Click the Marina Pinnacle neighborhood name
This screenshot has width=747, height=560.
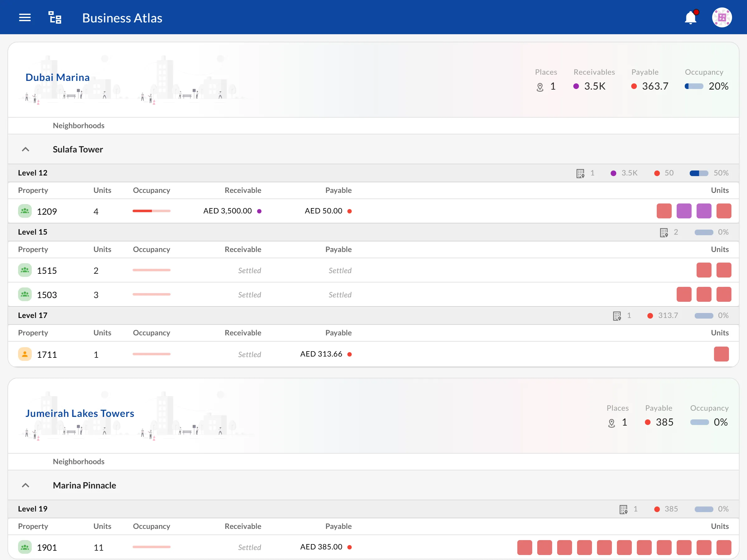point(84,485)
